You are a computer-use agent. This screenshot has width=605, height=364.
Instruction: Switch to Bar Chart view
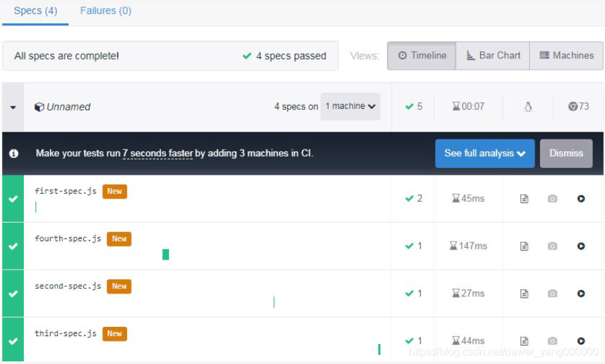pyautogui.click(x=493, y=56)
